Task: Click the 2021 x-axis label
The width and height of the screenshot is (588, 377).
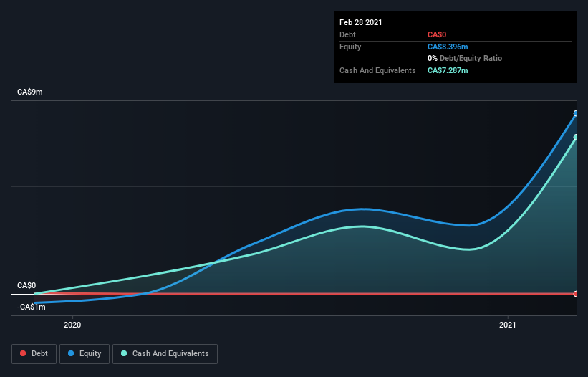Action: pos(507,325)
